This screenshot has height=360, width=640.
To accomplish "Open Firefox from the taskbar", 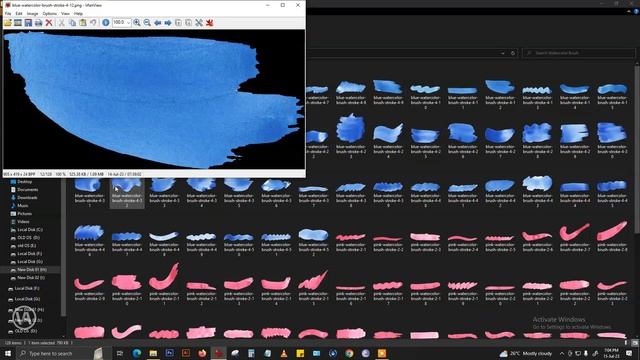I will click(x=202, y=353).
